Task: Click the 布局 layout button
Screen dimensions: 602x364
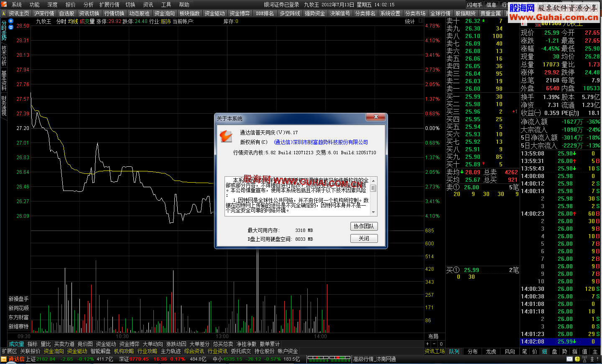Action: click(x=434, y=336)
